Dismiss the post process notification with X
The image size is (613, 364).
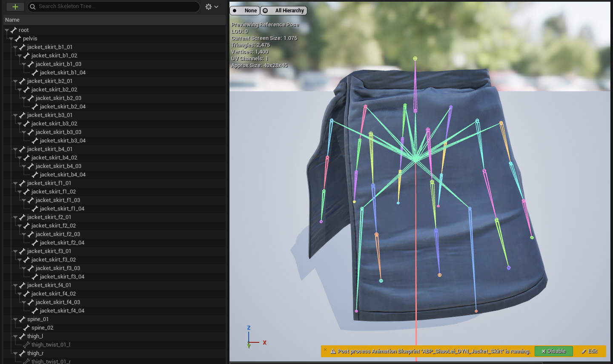tap(325, 350)
